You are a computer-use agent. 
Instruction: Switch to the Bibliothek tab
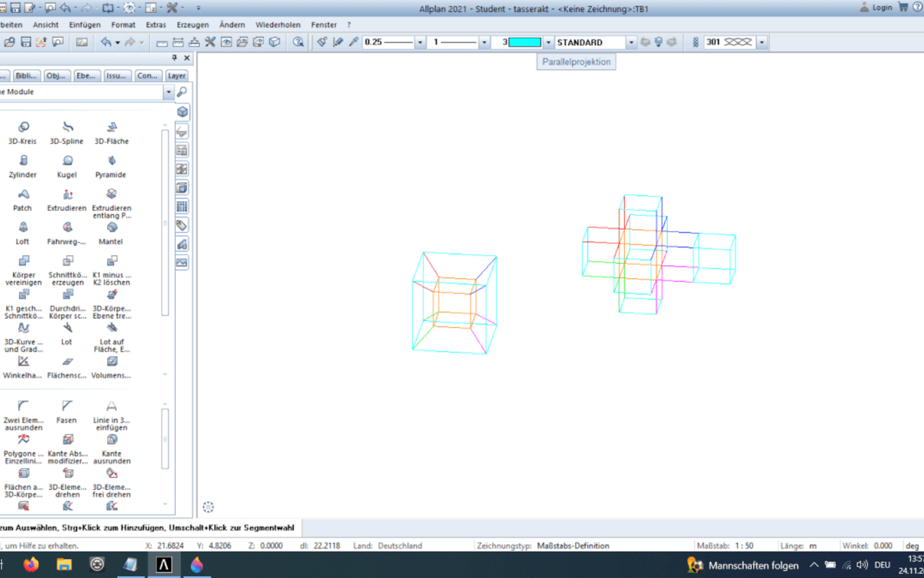[x=26, y=76]
